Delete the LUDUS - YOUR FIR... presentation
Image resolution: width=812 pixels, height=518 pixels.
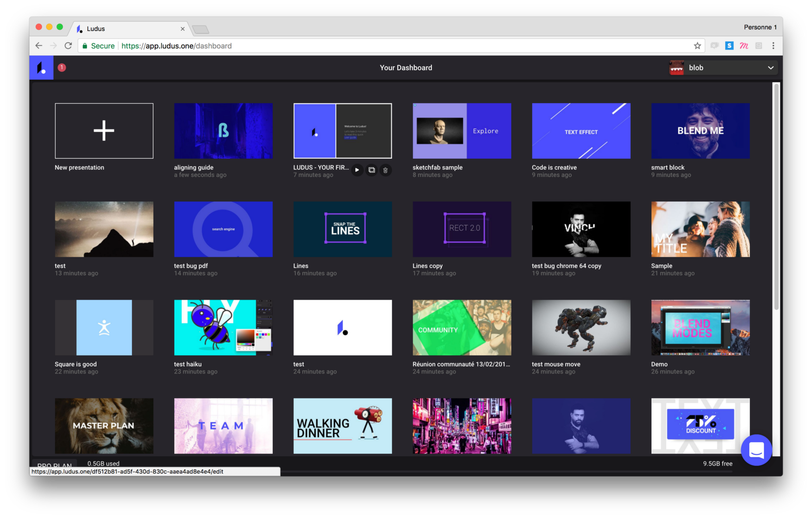(x=385, y=170)
